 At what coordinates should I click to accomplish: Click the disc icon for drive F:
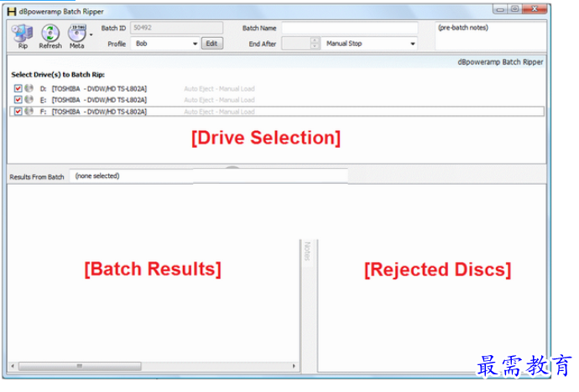coord(29,111)
